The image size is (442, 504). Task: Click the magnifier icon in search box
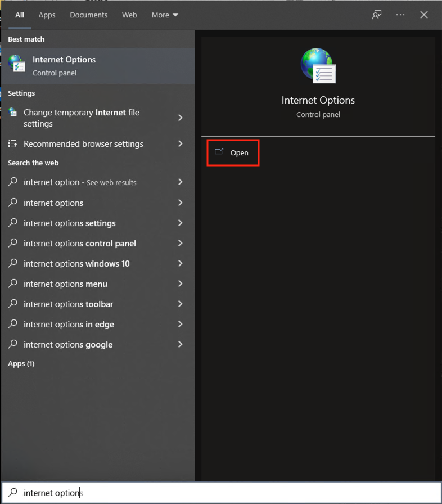13,493
